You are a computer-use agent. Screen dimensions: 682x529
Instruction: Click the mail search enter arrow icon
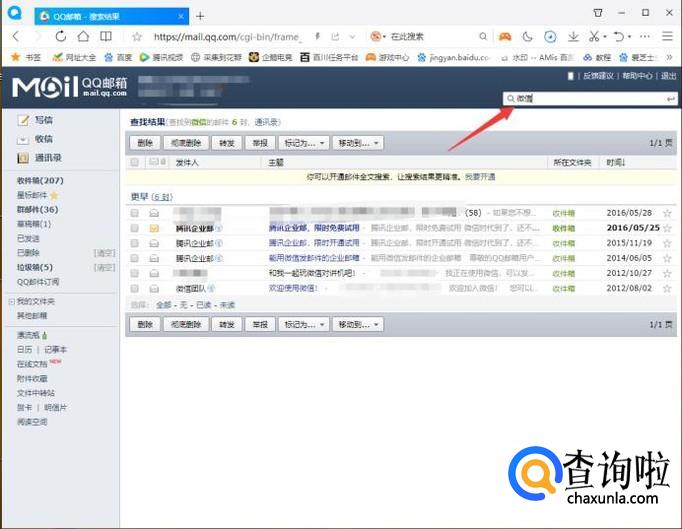pos(670,99)
